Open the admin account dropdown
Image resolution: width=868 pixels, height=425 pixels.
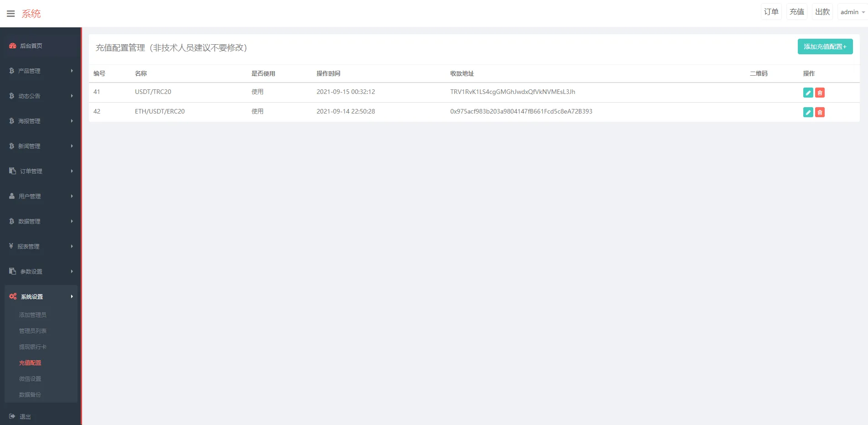(x=850, y=12)
